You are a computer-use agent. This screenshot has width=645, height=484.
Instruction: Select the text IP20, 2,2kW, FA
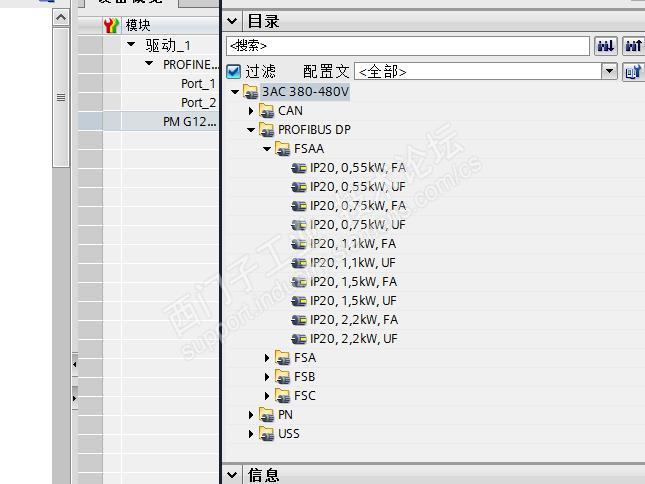click(x=354, y=320)
